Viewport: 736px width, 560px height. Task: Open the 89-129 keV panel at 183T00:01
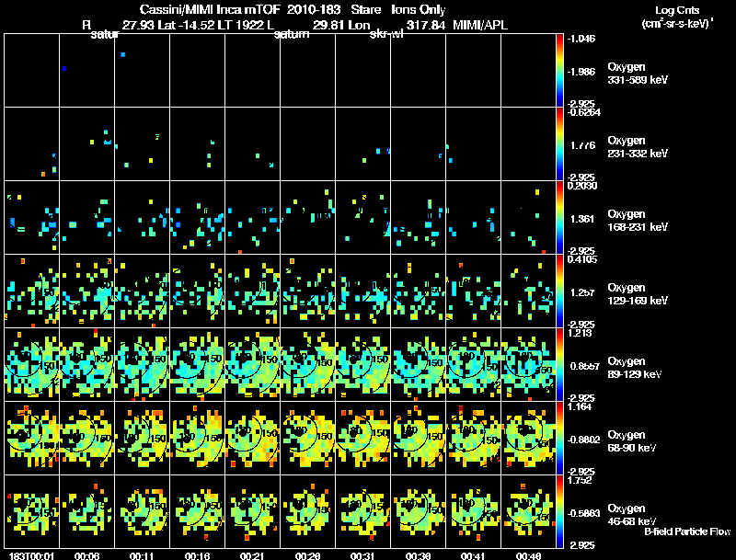32,364
